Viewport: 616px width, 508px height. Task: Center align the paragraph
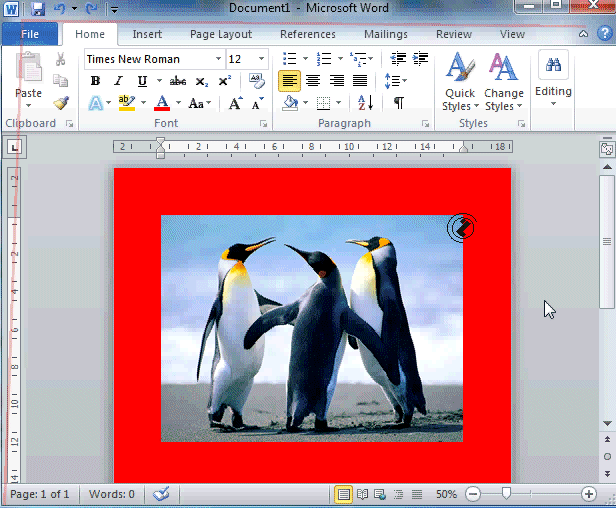pos(313,81)
